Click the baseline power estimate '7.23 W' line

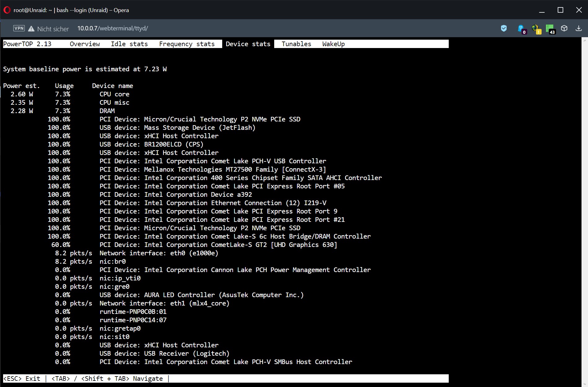(x=85, y=69)
